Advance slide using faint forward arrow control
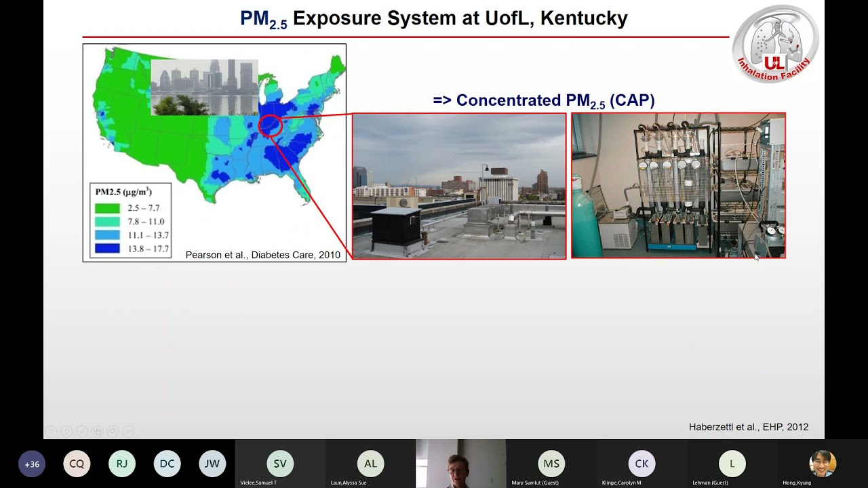 tap(66, 431)
